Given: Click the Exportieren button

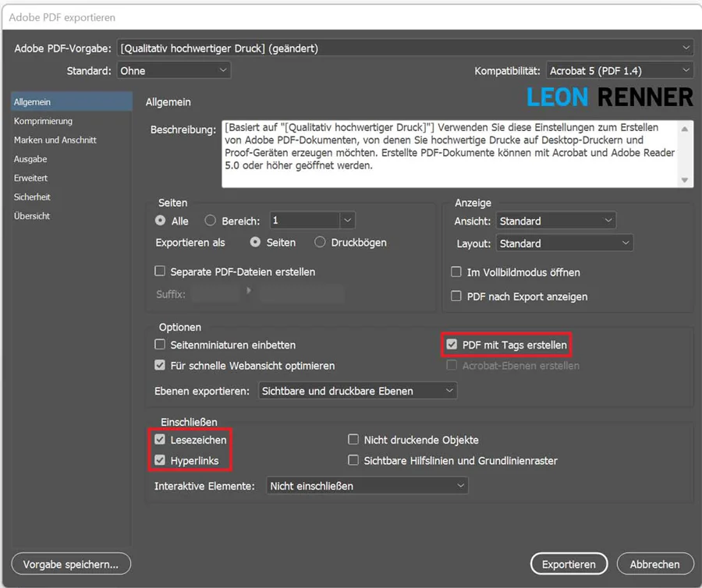Looking at the screenshot, I should [x=569, y=564].
